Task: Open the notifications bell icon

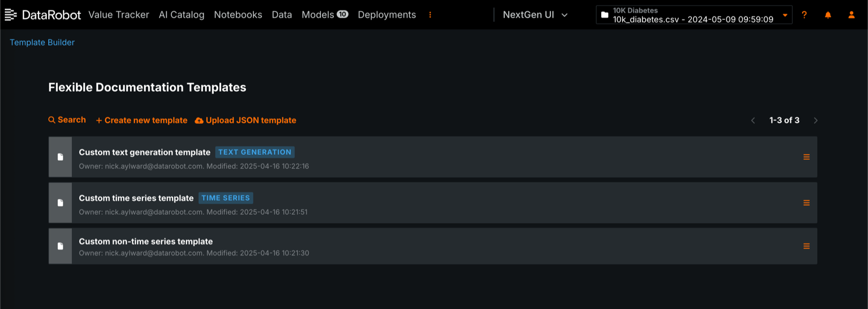Action: (828, 15)
